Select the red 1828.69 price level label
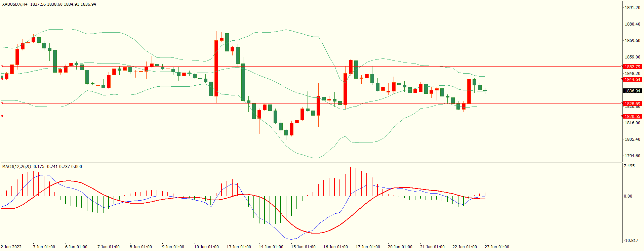644x251 pixels. pyautogui.click(x=632, y=103)
